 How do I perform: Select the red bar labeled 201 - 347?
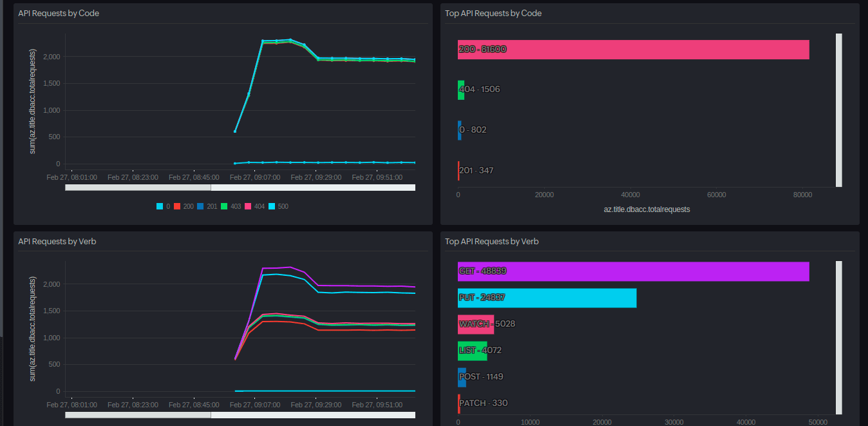tap(458, 171)
